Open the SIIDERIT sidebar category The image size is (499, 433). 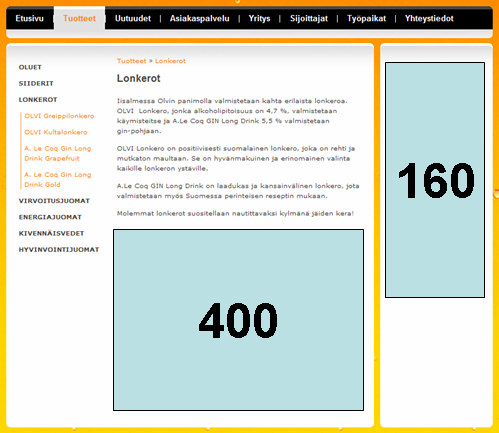36,84
